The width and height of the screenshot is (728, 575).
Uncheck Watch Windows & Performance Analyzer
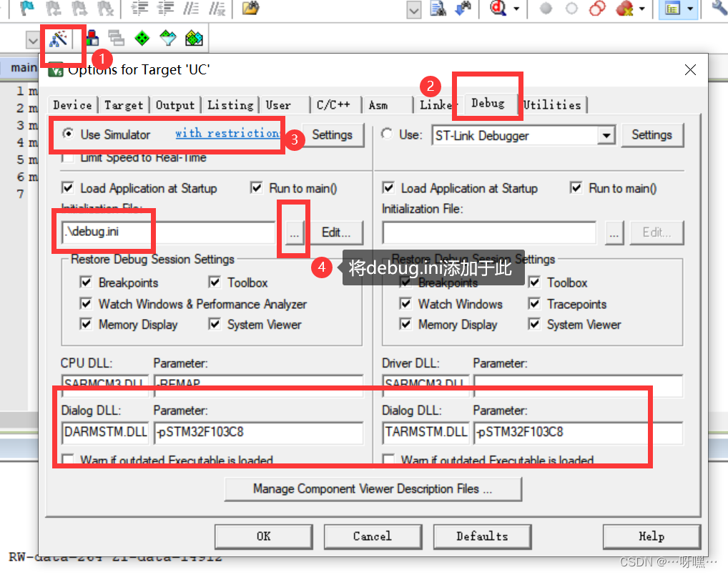tap(86, 304)
